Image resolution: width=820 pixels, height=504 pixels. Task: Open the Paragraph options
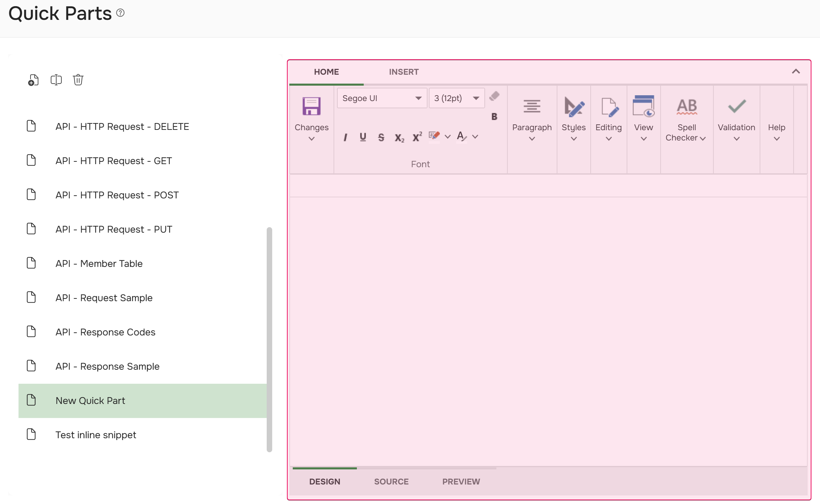pyautogui.click(x=532, y=116)
